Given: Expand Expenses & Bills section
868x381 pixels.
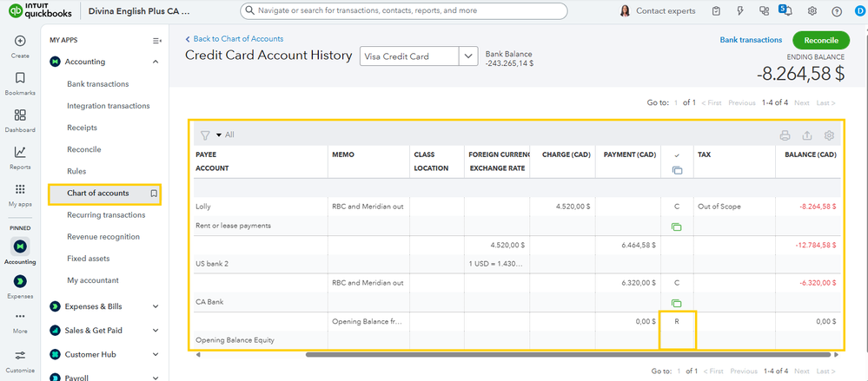Looking at the screenshot, I should (156, 306).
